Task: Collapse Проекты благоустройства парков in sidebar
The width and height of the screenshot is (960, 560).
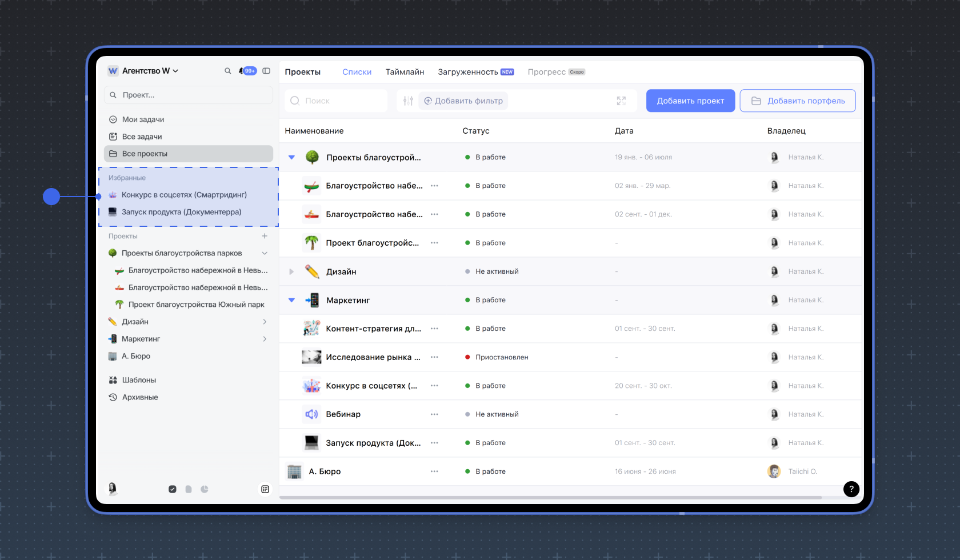Action: point(265,253)
